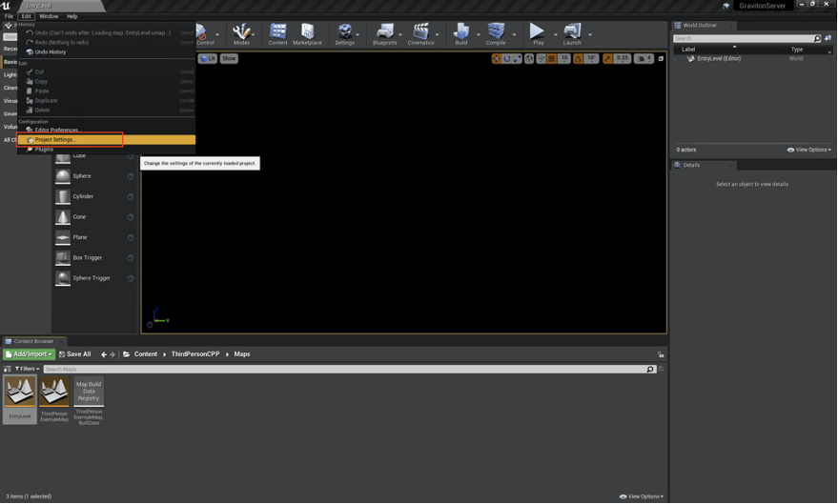Open Content Browser View Options
838x504 pixels.
pyautogui.click(x=642, y=496)
